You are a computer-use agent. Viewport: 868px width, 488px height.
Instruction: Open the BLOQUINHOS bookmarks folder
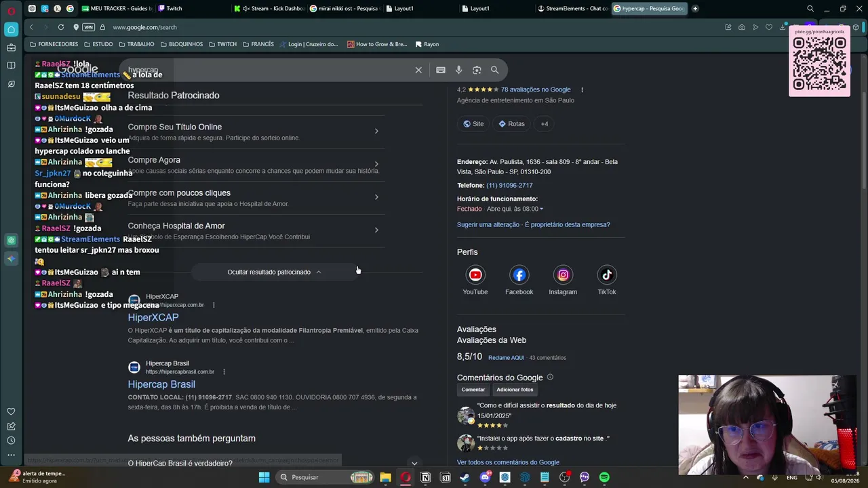tap(182, 44)
